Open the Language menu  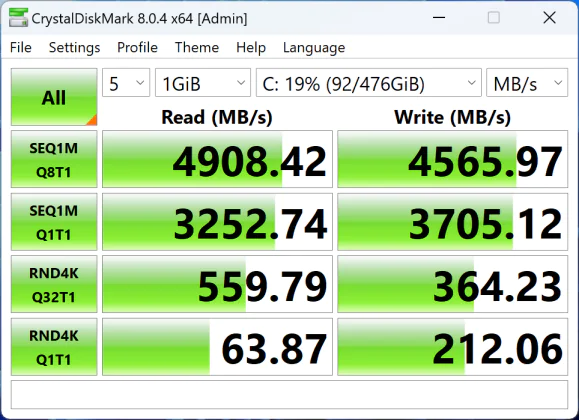[x=314, y=47]
